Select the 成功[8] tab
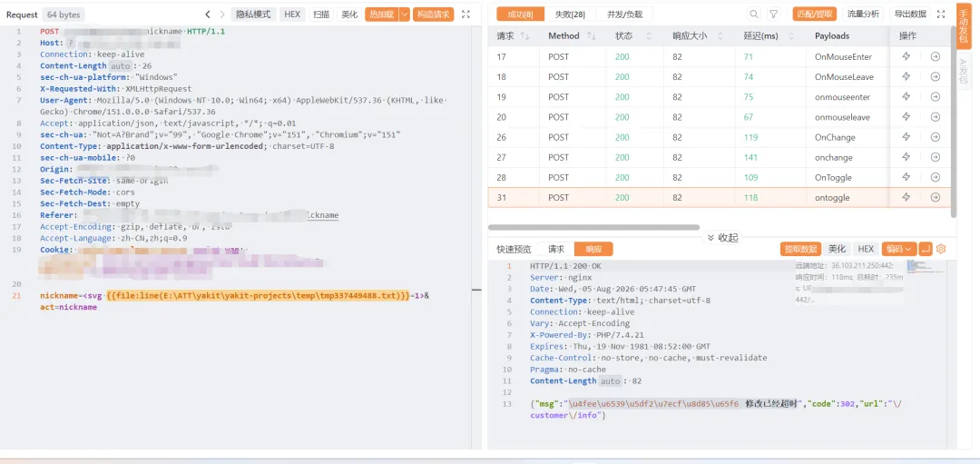980x464 pixels. pyautogui.click(x=520, y=15)
